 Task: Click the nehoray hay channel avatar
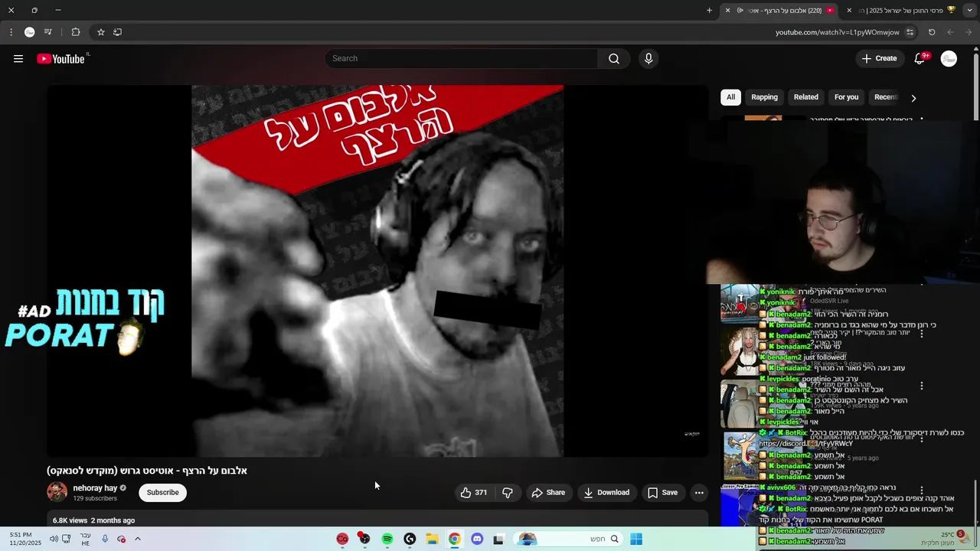pyautogui.click(x=57, y=492)
